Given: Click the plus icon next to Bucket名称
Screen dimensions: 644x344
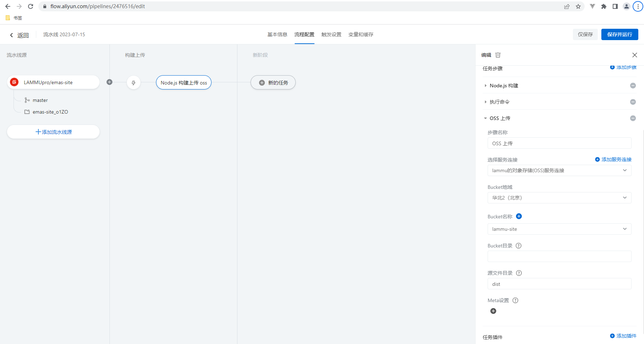Looking at the screenshot, I should click(519, 216).
